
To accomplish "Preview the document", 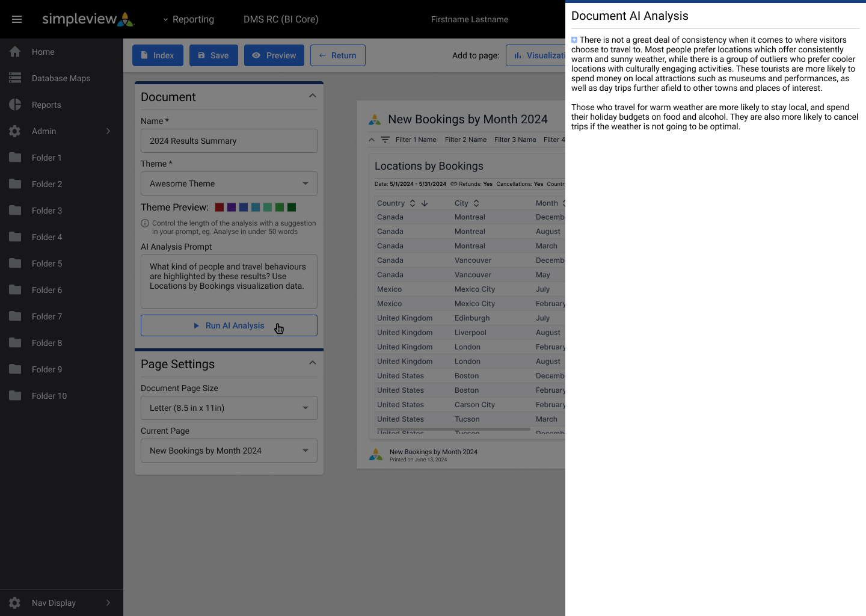I will click(x=274, y=55).
